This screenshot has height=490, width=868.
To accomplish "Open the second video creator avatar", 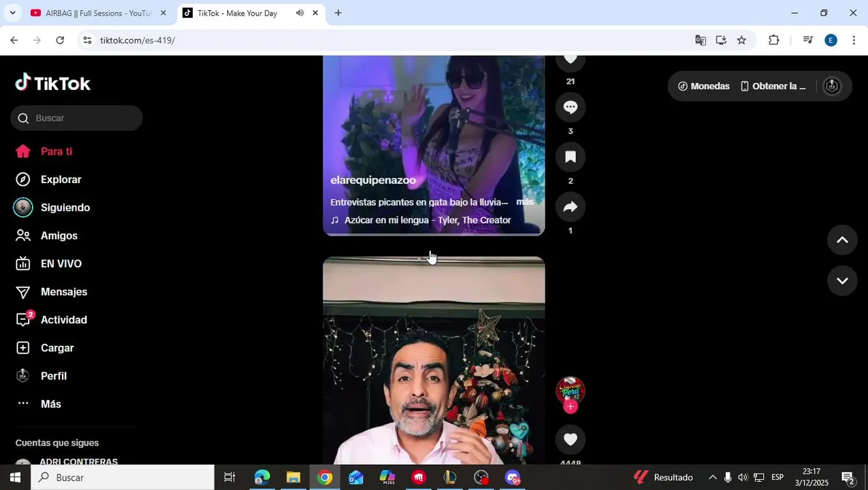I will (x=570, y=391).
